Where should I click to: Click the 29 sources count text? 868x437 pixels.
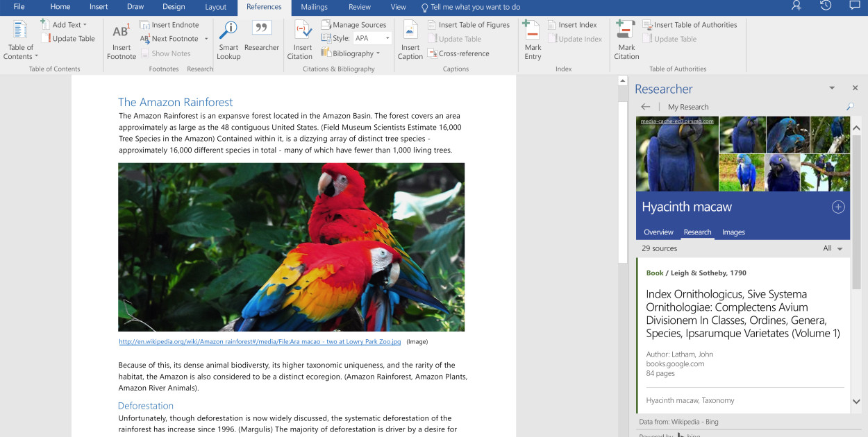click(x=659, y=248)
